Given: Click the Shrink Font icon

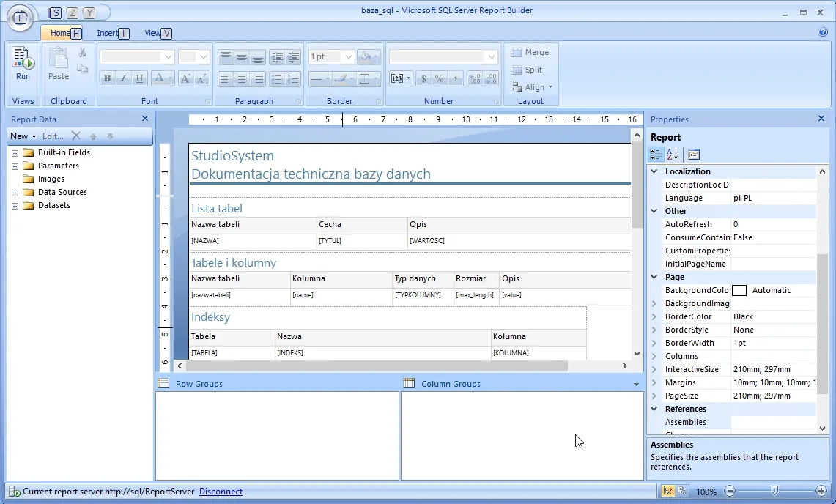Looking at the screenshot, I should pos(201,78).
